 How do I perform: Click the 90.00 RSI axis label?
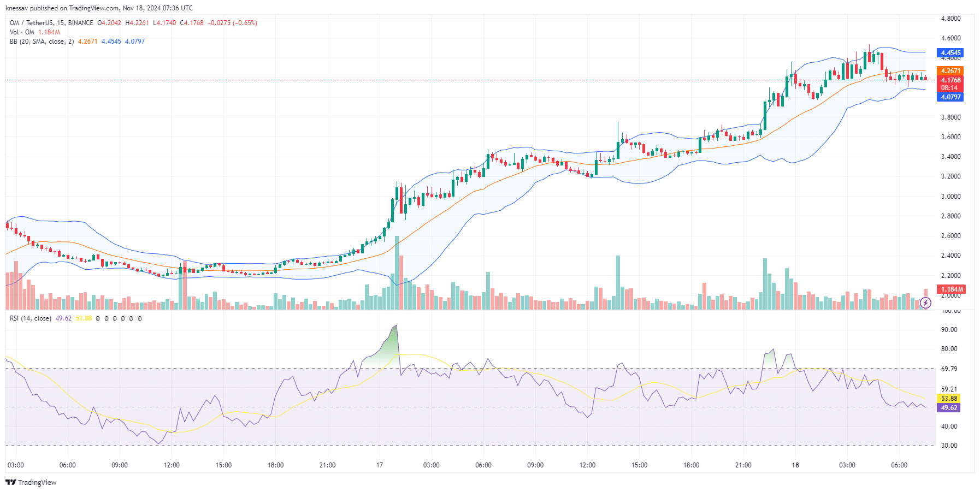click(949, 330)
